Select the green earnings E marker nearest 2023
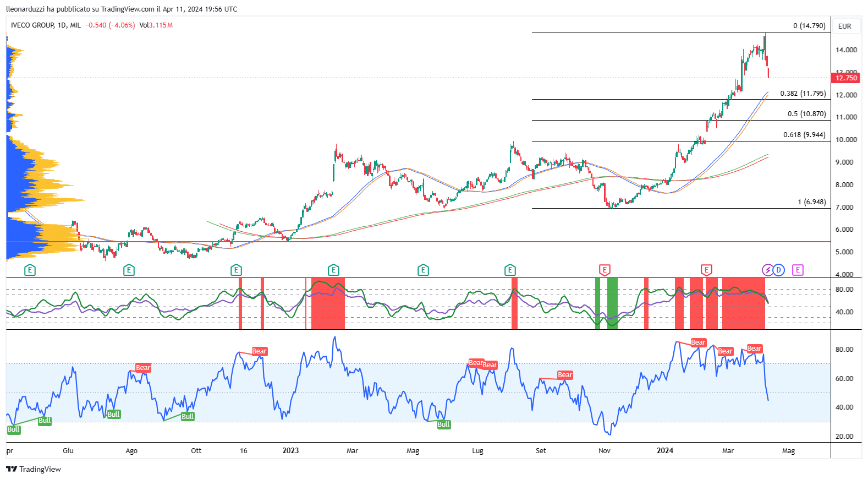The image size is (868, 479). 333,270
